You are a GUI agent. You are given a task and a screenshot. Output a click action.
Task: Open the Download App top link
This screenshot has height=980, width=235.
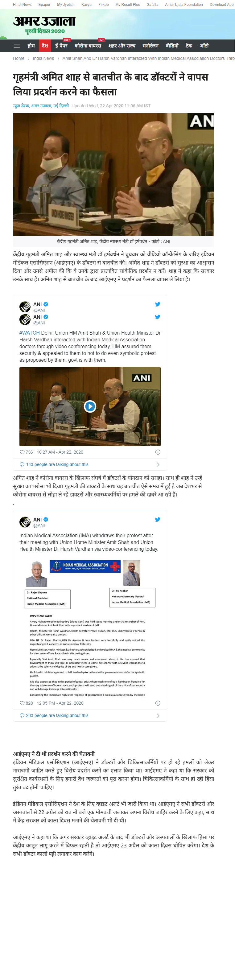coord(221,5)
